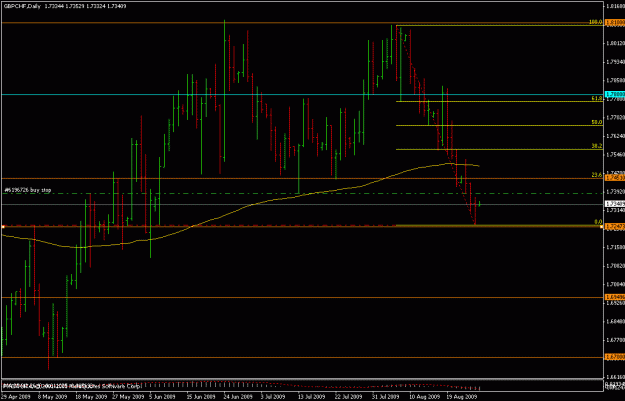Select the Fibonacci 23.6 level label
The width and height of the screenshot is (625, 401).
597,175
